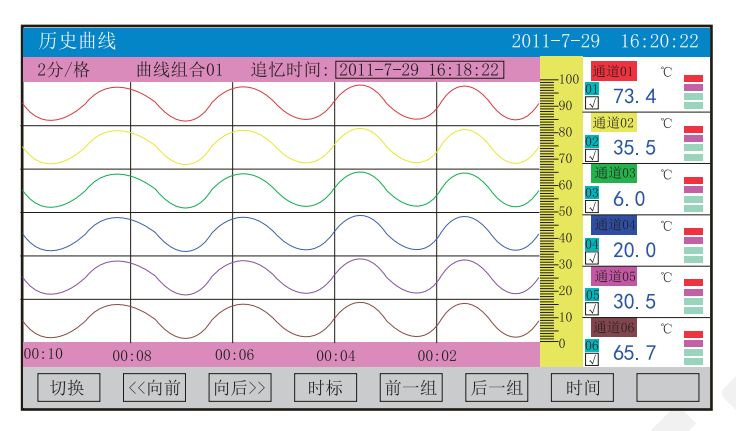Click the cyan 05 channel number badge
Screen dimensions: 736x431
click(591, 294)
